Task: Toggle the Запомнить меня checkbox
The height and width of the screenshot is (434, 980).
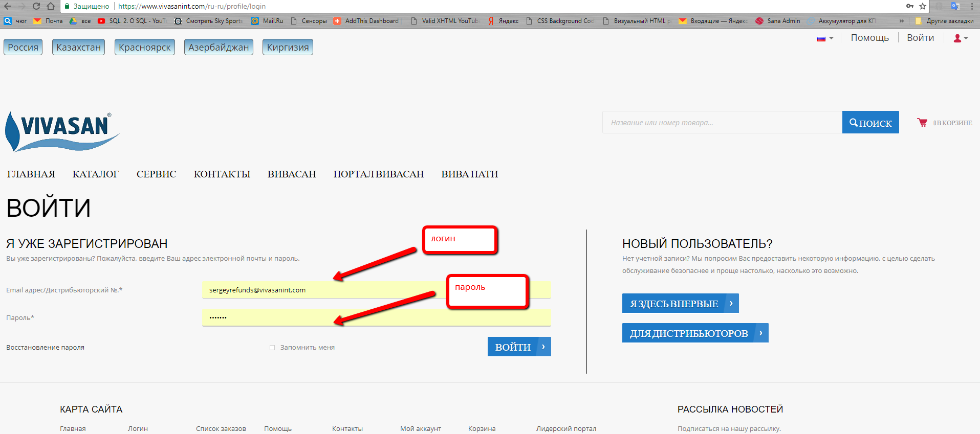Action: (272, 348)
